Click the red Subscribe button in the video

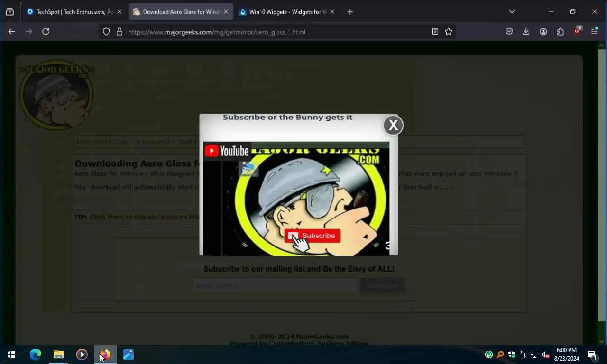click(313, 236)
